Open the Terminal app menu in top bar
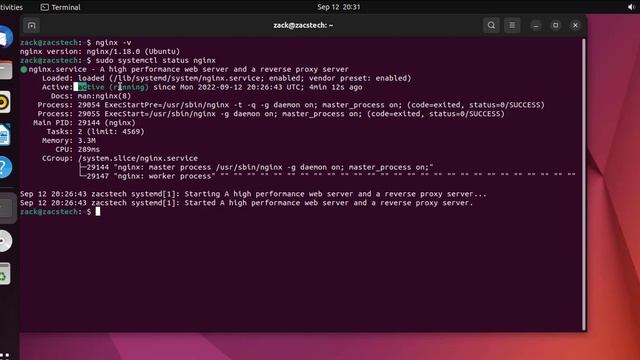Viewport: 640px width, 360px height. pyautogui.click(x=60, y=7)
